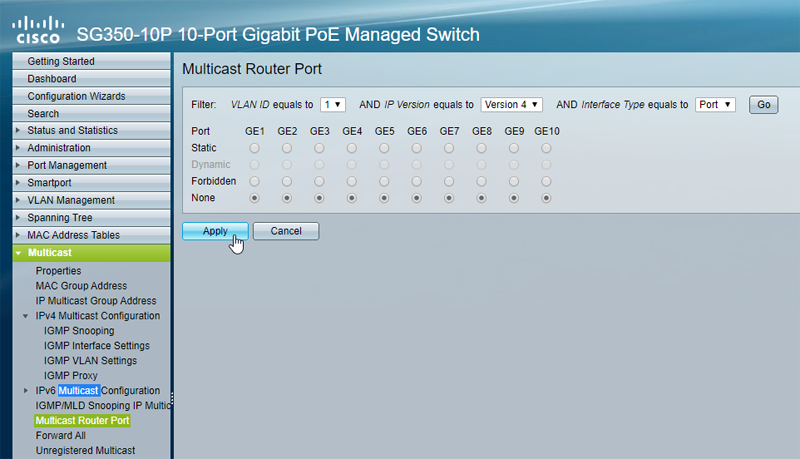The height and width of the screenshot is (459, 800).
Task: Expand IPv6 Multicast Configuration arrow
Action: click(26, 391)
